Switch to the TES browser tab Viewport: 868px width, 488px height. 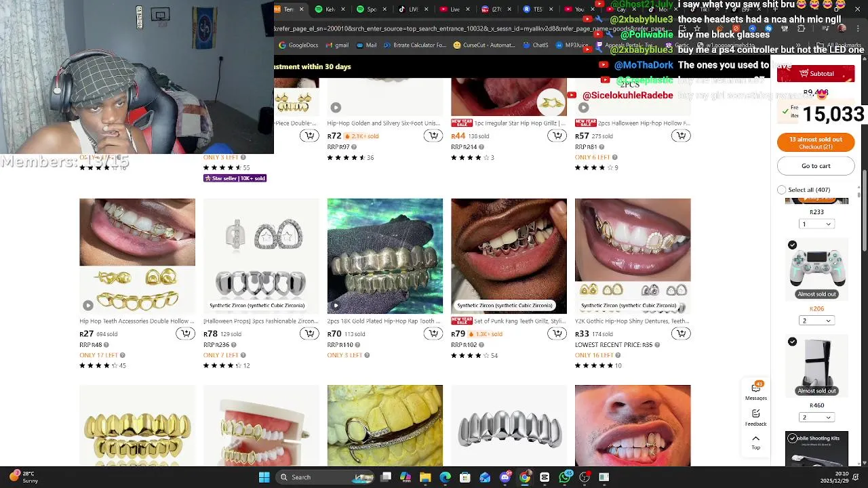[538, 9]
